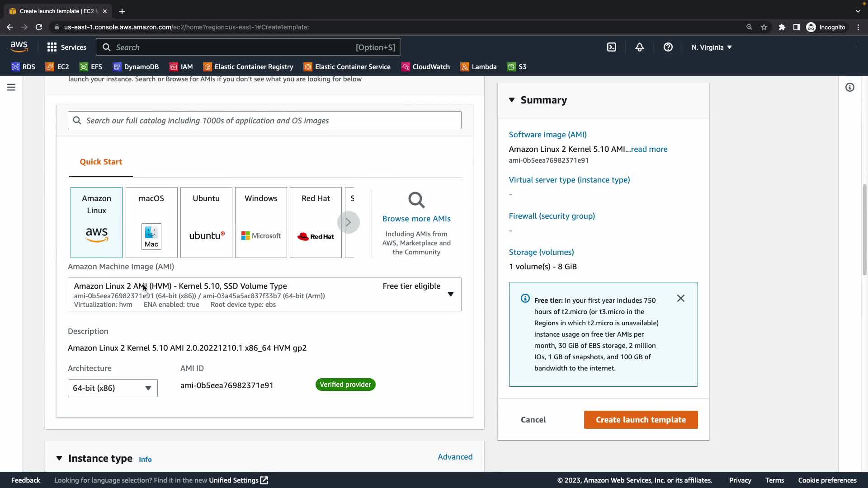The height and width of the screenshot is (488, 868).
Task: Open the Lambda bookmark shortcut
Action: pos(478,67)
